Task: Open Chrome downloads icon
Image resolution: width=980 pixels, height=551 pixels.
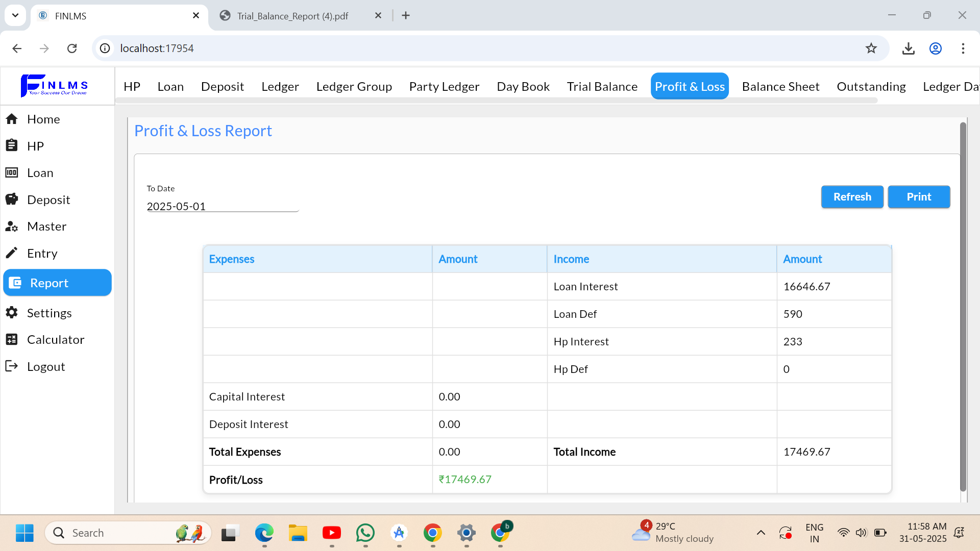Action: [x=908, y=48]
